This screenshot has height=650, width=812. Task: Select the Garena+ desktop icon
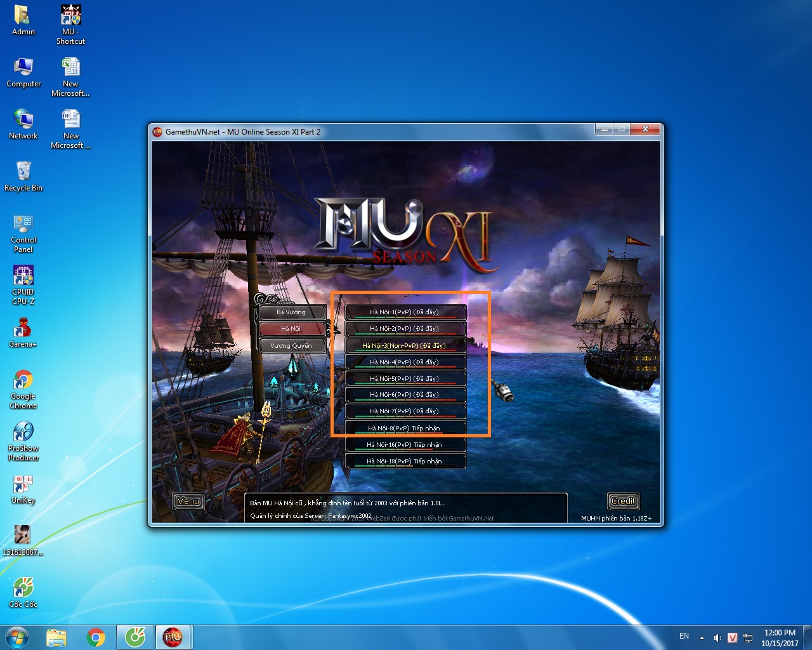(23, 333)
